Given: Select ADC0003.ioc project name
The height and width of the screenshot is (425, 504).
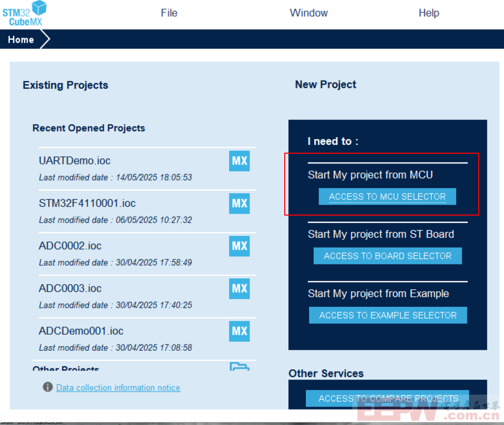Looking at the screenshot, I should [x=70, y=288].
